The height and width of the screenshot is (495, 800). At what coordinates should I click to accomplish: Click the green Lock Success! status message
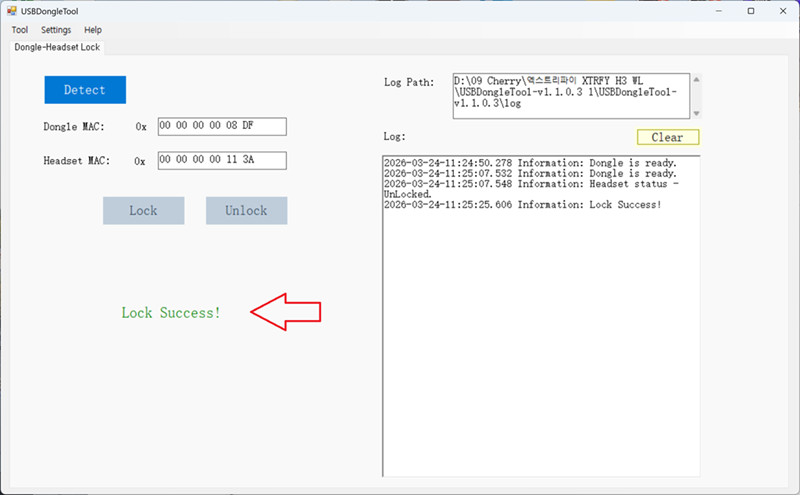click(170, 313)
